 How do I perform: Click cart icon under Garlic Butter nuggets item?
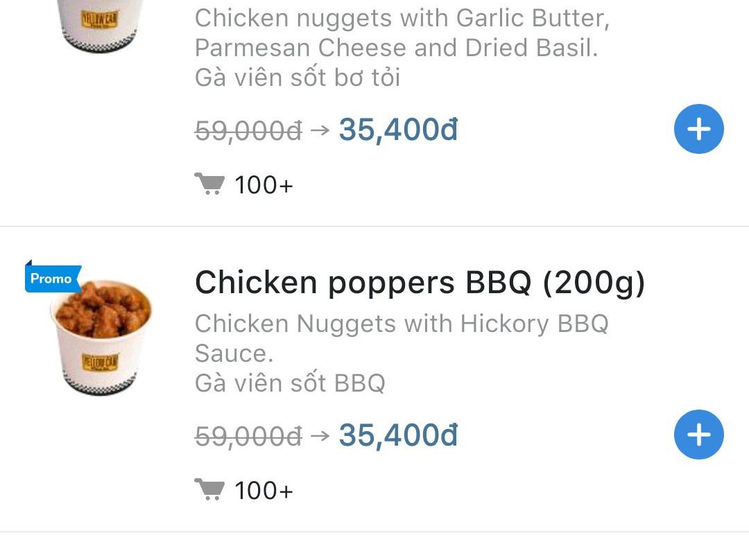pos(209,184)
